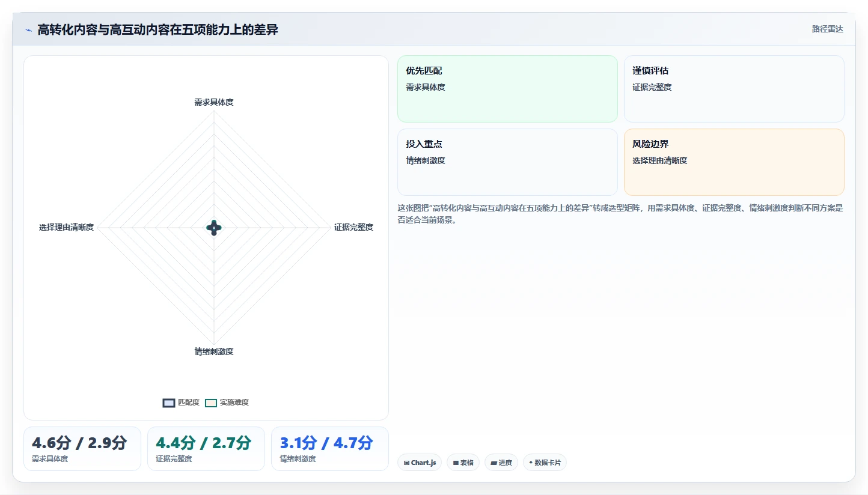This screenshot has width=868, height=495.
Task: Click the 数据卡片 tag
Action: coord(545,463)
